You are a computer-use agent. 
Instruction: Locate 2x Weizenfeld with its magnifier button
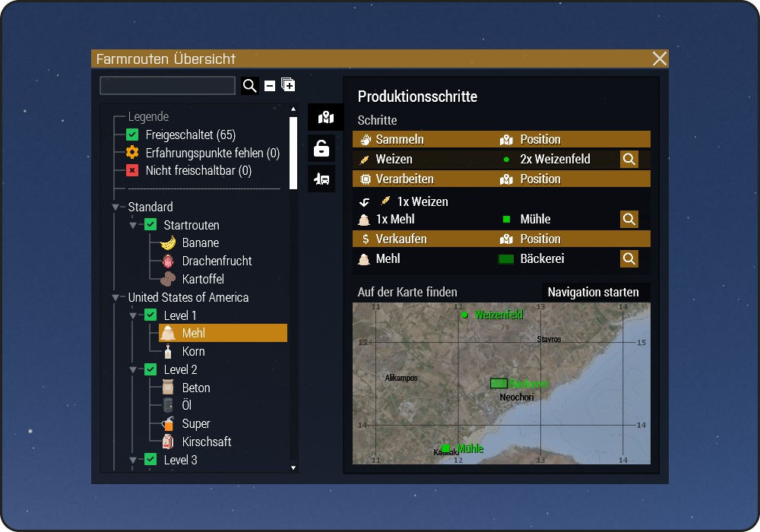tap(629, 160)
